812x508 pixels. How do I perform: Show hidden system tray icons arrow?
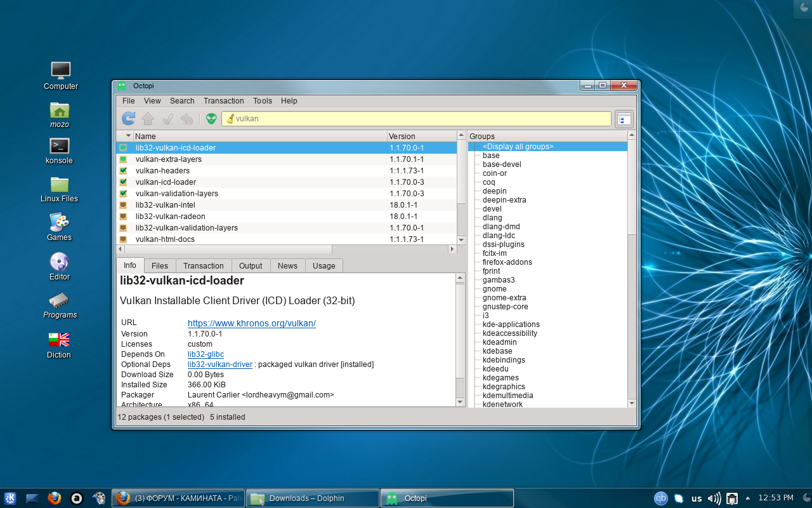point(748,498)
